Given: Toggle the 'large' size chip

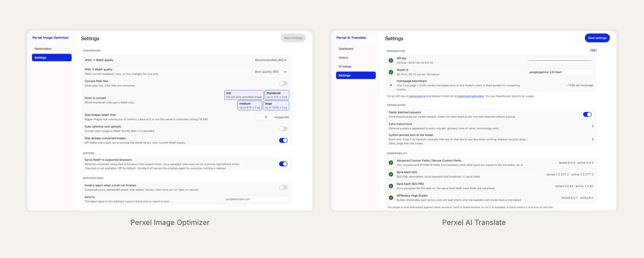Looking at the screenshot, I should click(x=276, y=105).
